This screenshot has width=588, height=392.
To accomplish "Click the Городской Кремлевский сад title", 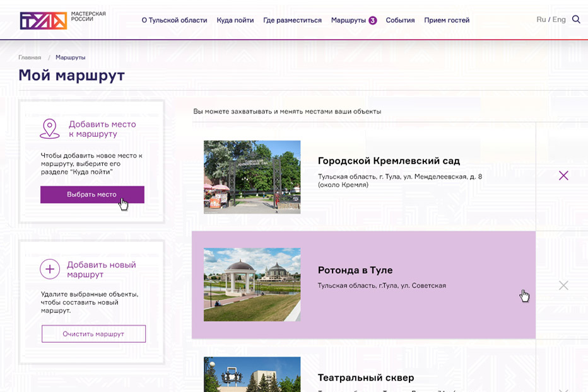I will (389, 161).
